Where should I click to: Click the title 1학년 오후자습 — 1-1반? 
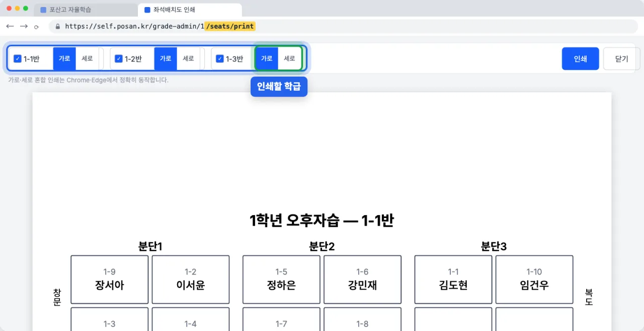(322, 221)
